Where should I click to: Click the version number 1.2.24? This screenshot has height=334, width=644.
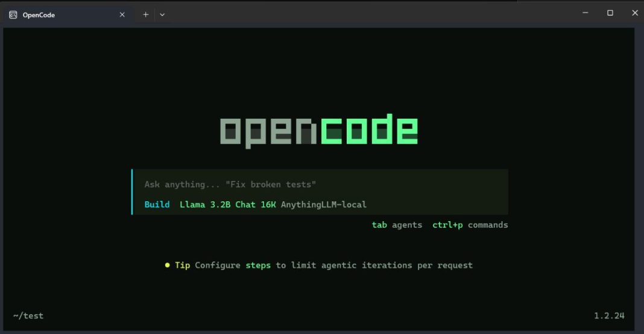point(609,316)
